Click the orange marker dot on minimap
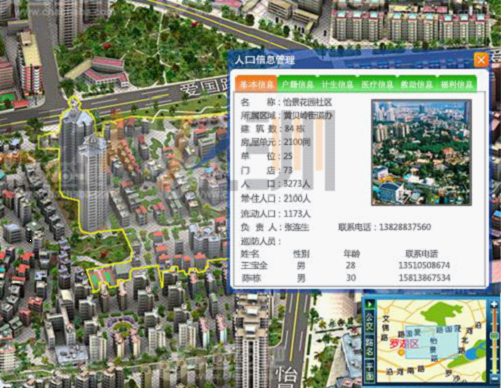This screenshot has height=388, width=501. point(401,352)
